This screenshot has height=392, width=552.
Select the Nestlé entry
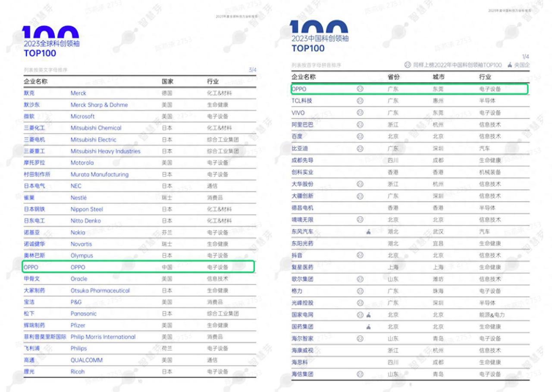pos(78,198)
